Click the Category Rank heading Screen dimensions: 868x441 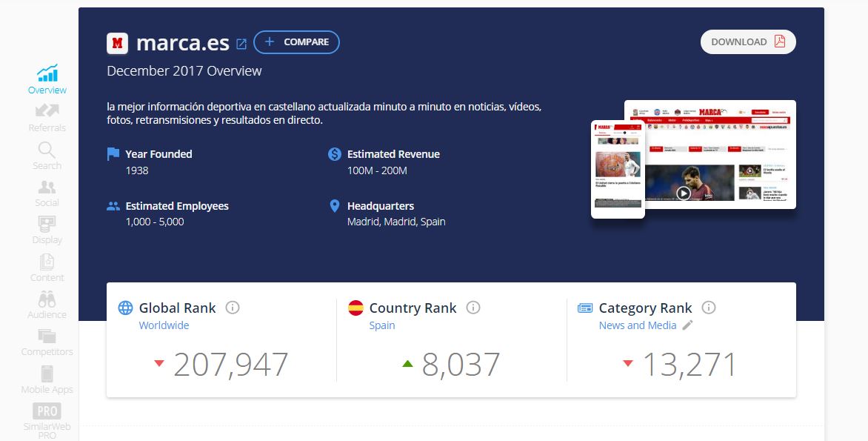point(646,308)
